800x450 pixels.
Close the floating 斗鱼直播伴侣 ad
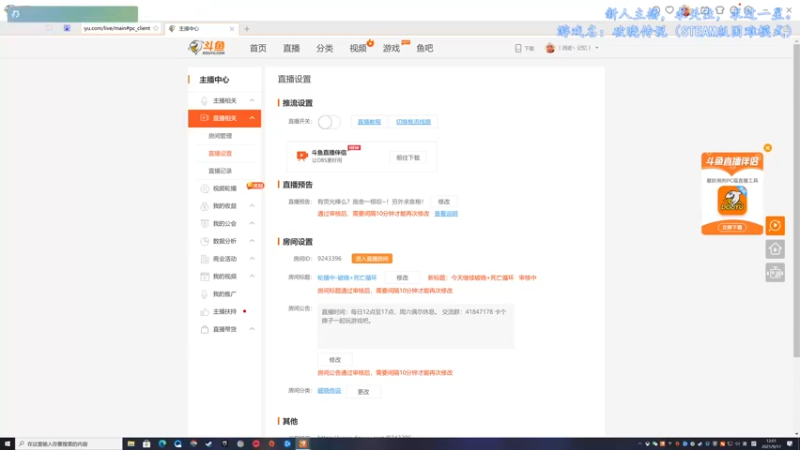click(x=767, y=148)
